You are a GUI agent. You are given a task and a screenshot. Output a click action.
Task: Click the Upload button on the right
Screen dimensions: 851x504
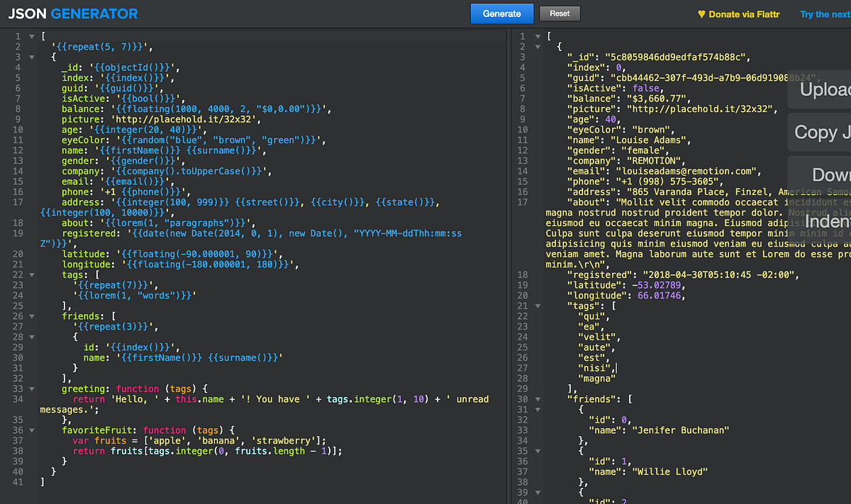(820, 89)
